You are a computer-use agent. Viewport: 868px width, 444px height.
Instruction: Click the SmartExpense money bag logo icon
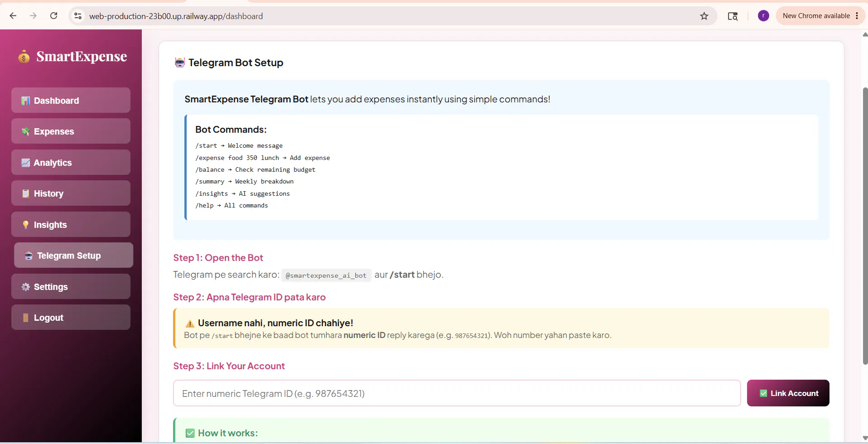point(24,57)
